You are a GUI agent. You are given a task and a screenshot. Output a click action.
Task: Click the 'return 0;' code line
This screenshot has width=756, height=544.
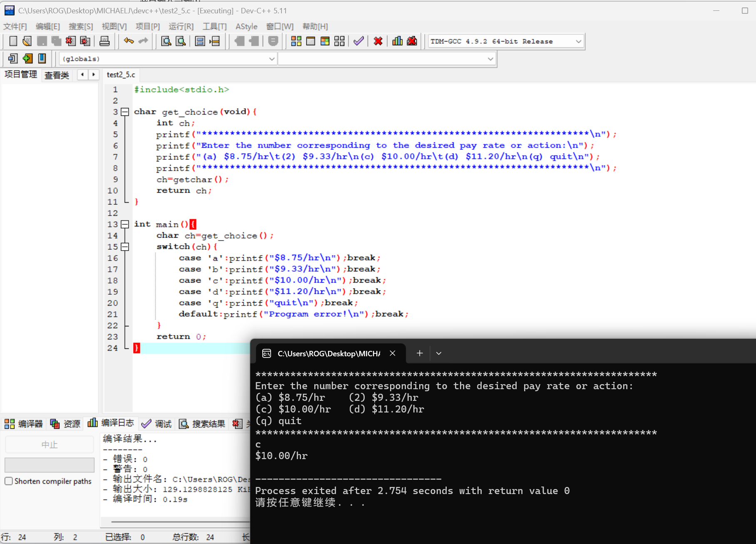(x=181, y=337)
